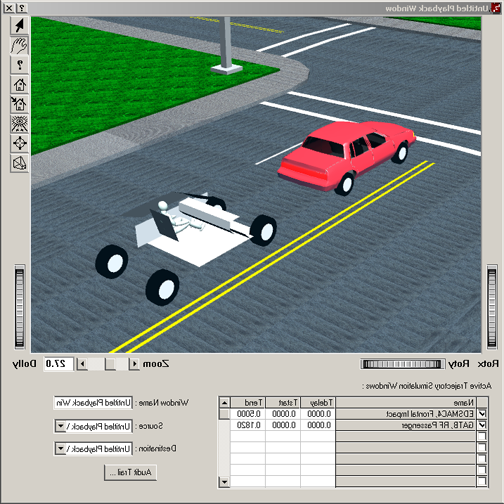Activate the hand pan tool
Screen dimensions: 504x504
(19, 45)
